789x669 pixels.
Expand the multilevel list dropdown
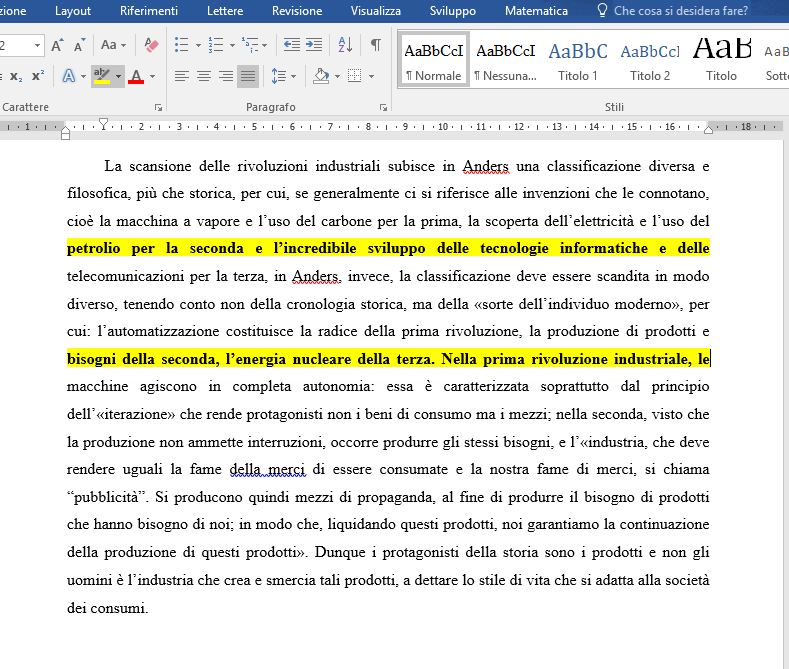tap(265, 46)
